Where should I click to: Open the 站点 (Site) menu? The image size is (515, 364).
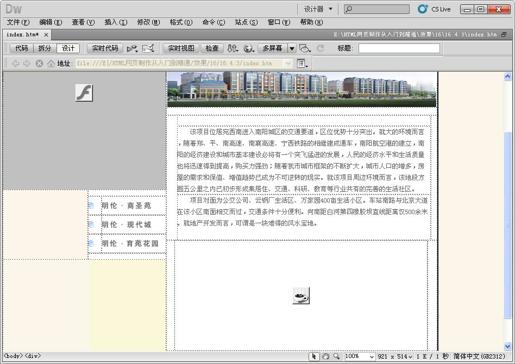point(246,22)
